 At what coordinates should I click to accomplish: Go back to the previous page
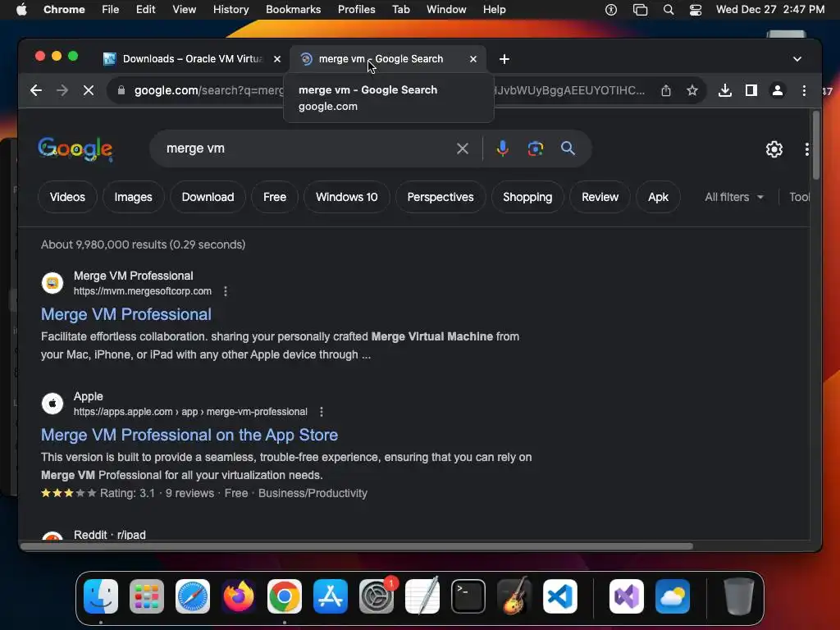tap(36, 90)
